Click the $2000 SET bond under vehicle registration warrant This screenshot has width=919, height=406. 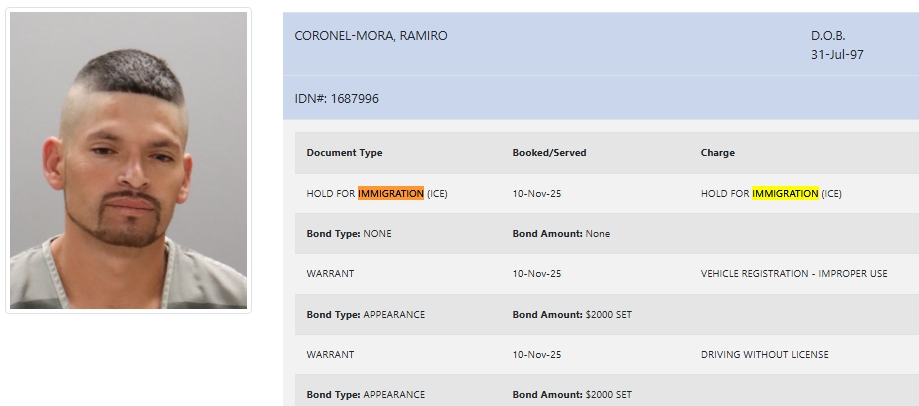click(x=608, y=315)
